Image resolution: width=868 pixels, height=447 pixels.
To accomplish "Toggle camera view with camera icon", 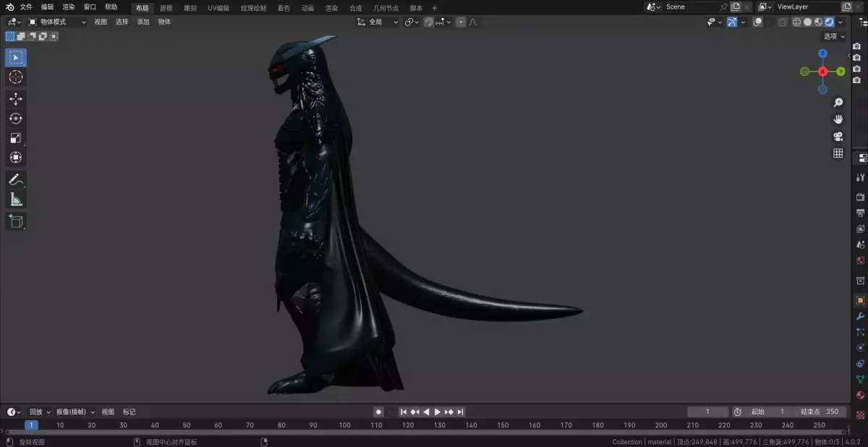I will click(x=838, y=136).
